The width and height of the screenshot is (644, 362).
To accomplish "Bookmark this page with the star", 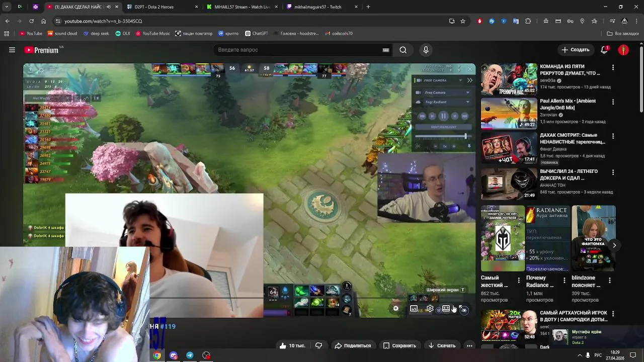I will tap(463, 21).
